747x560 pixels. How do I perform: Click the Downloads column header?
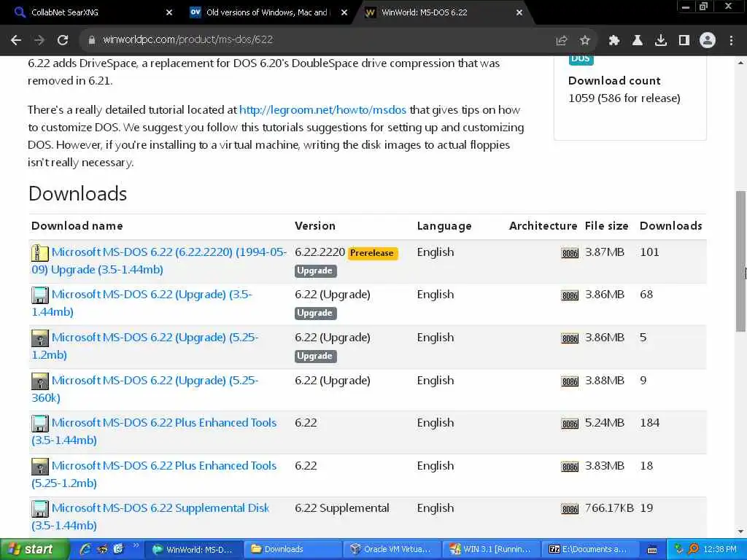click(671, 226)
